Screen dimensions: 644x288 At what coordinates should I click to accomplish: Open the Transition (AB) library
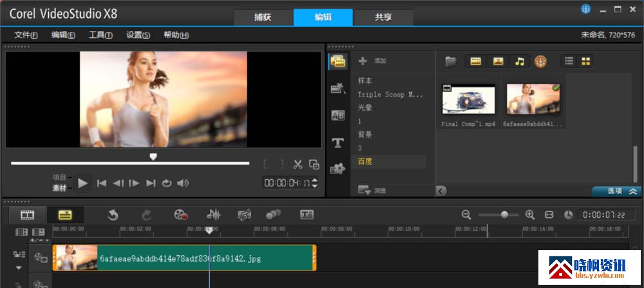(338, 116)
